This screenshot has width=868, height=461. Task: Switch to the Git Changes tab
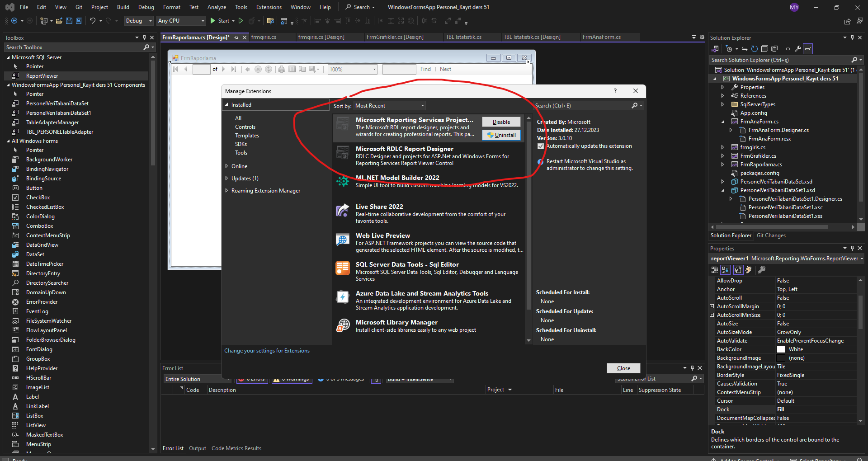point(771,235)
